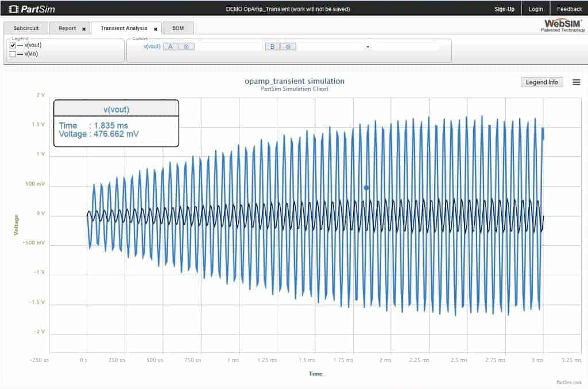Open the cursor signal dropdown
The height and width of the screenshot is (389, 588).
click(367, 47)
